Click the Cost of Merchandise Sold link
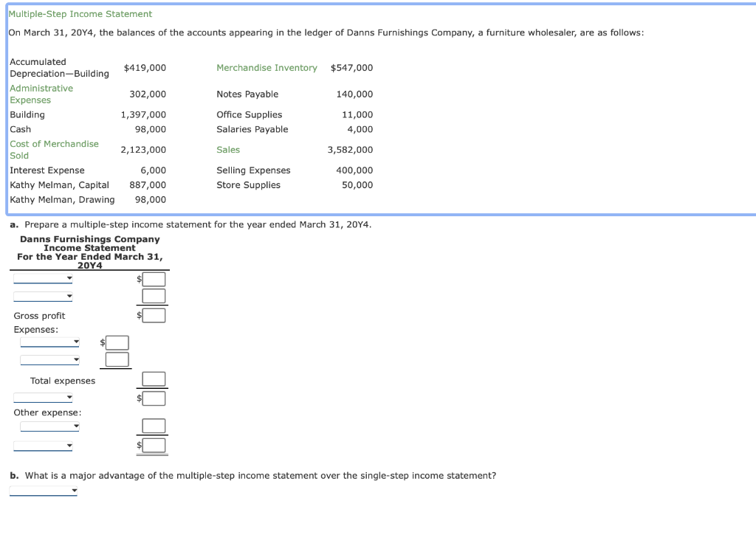Image resolution: width=756 pixels, height=546 pixels. coord(54,149)
